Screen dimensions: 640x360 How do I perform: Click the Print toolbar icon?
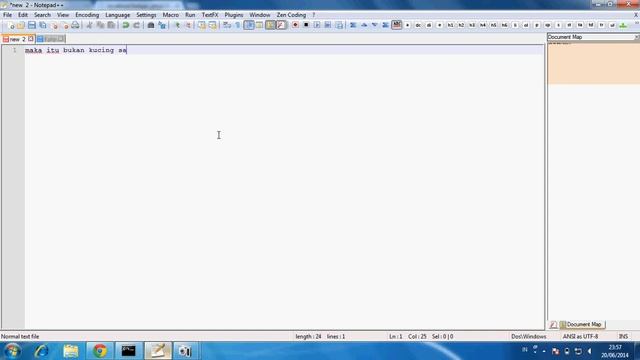(x=75, y=25)
